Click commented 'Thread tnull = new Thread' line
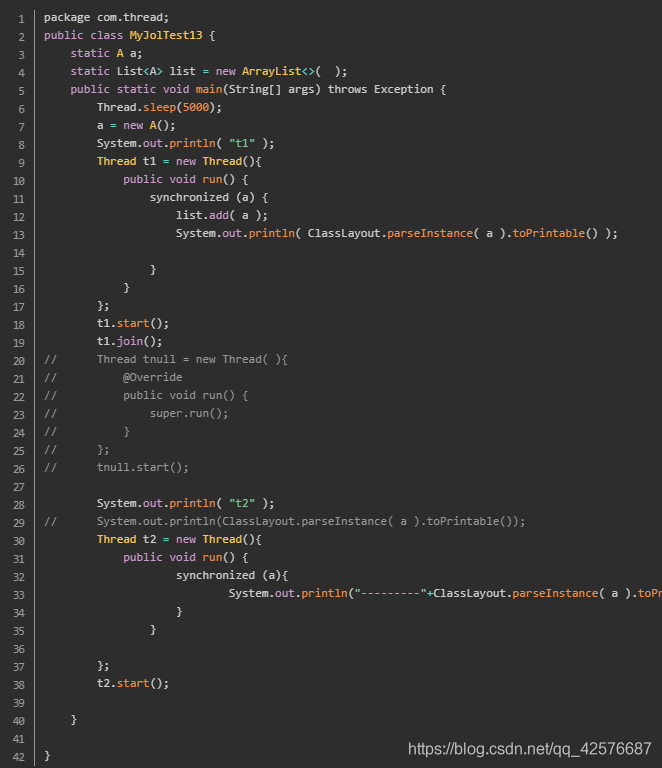 pos(192,360)
